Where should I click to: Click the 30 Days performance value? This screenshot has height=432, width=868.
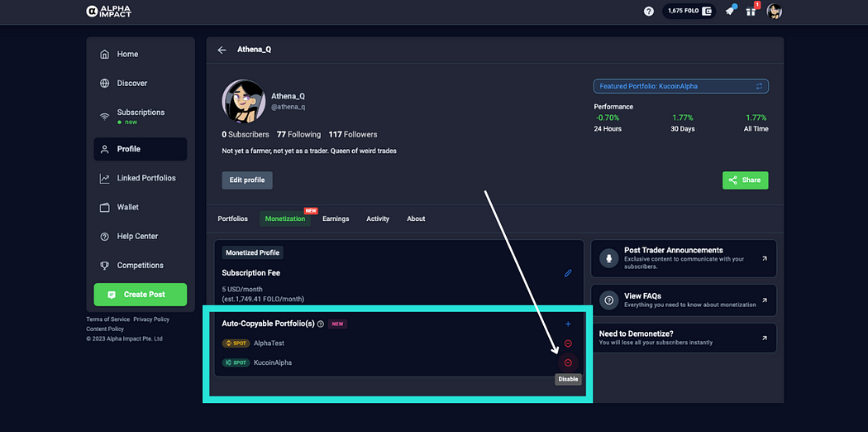click(683, 118)
